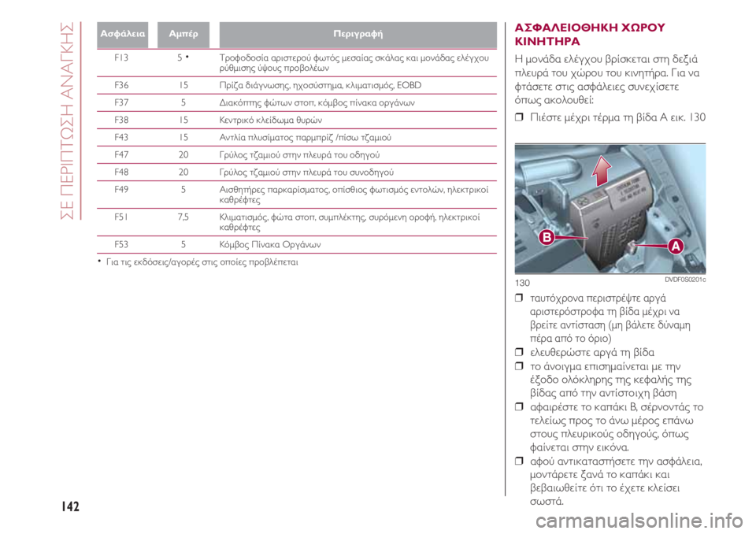The image size is (756, 534).
Task: Click description Αντλία πλυσίματος παρμπρίζ
Action: click(306, 138)
